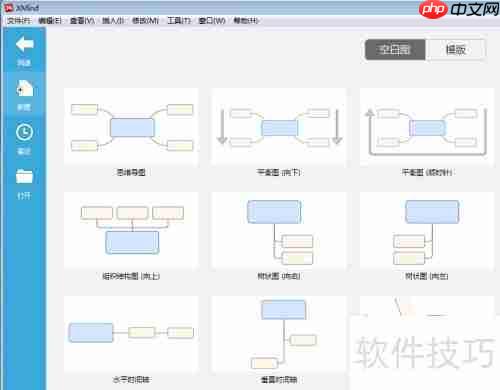
Task: Open the 插入(I) menu
Action: pos(113,21)
